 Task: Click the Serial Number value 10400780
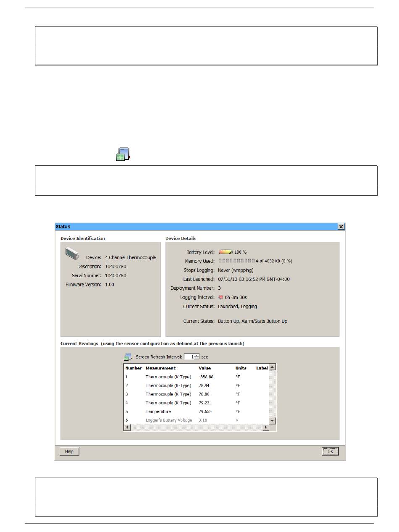pos(115,275)
